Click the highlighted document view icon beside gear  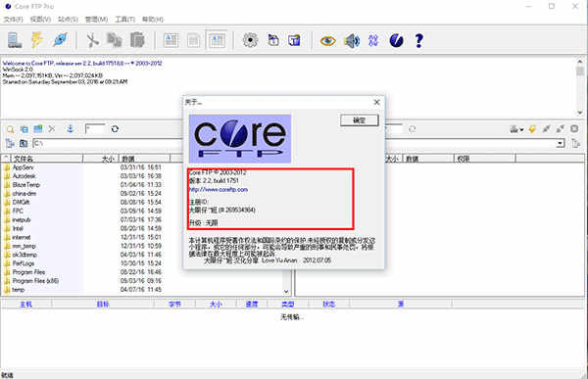(x=218, y=40)
